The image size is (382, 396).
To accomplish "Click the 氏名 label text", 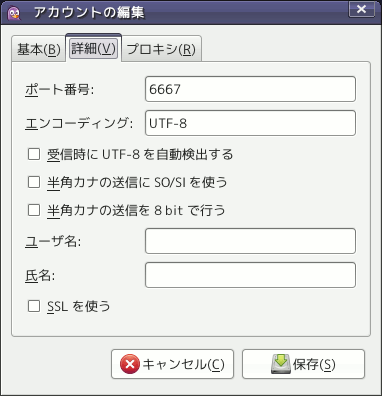I will (40, 275).
